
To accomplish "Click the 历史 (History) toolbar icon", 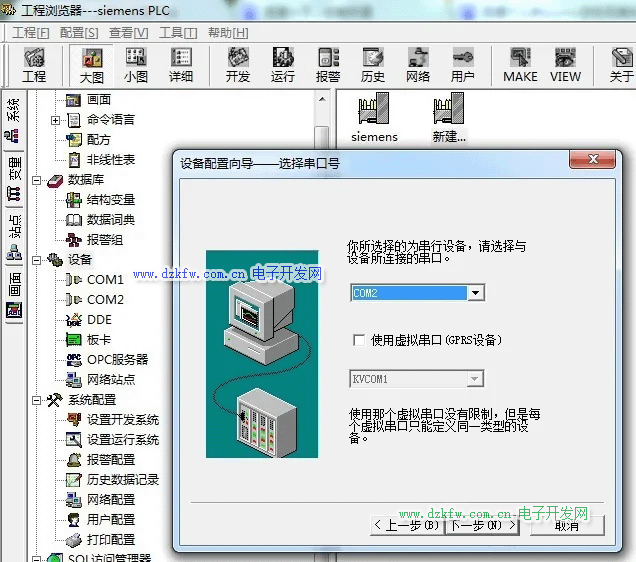I will [373, 65].
